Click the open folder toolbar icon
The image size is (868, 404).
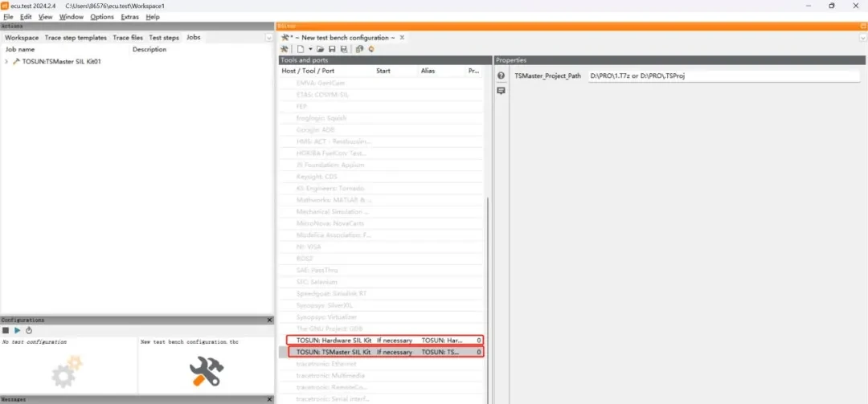pyautogui.click(x=321, y=49)
